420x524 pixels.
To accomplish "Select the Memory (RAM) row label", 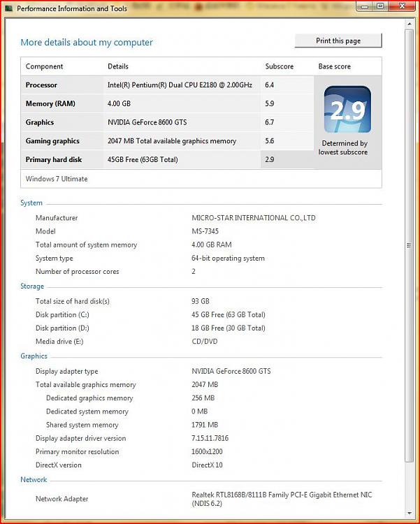I will [x=50, y=103].
